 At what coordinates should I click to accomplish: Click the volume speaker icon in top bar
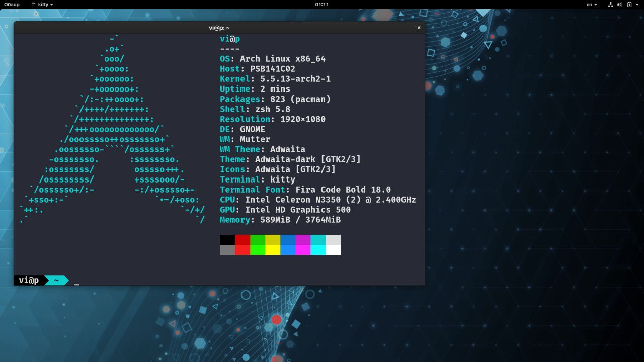click(x=620, y=4)
